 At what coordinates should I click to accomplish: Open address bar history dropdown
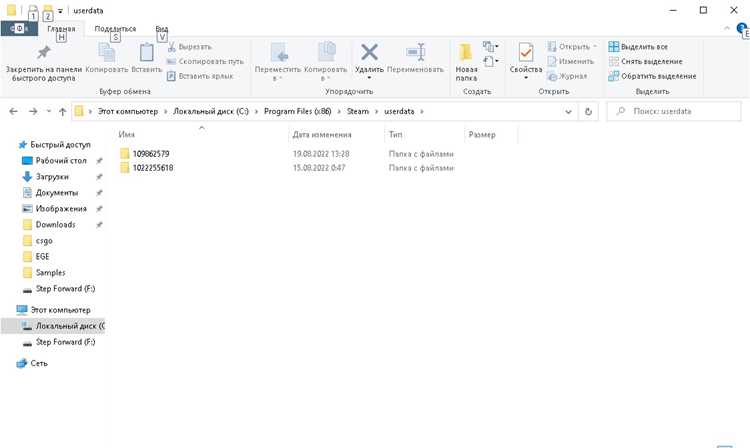[x=568, y=111]
